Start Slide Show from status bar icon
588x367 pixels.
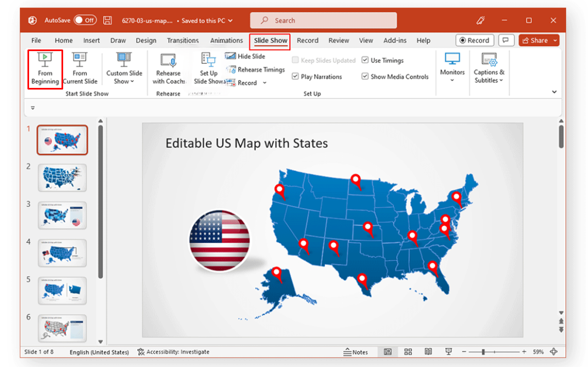click(449, 352)
